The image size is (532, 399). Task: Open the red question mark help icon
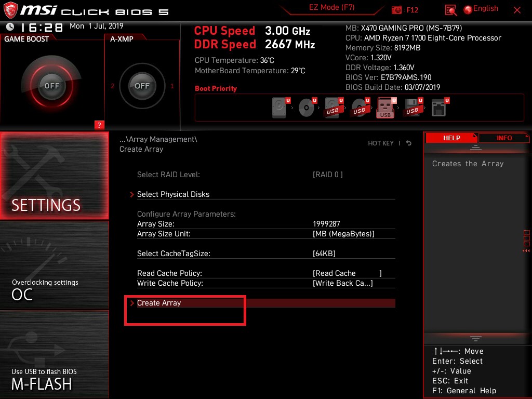99,125
